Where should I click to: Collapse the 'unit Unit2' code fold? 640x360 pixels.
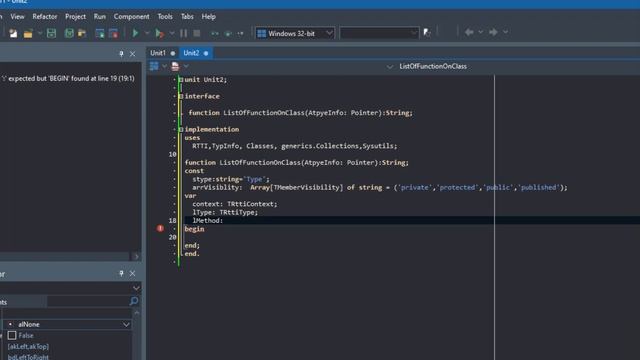[181, 80]
